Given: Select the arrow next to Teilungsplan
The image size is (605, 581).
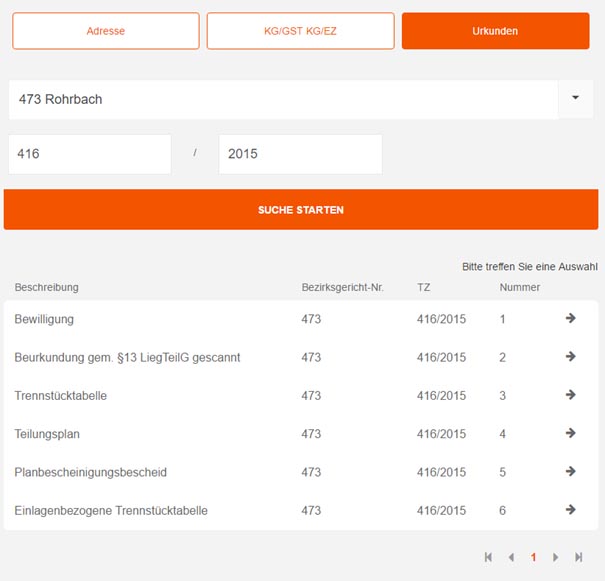Looking at the screenshot, I should click(570, 434).
